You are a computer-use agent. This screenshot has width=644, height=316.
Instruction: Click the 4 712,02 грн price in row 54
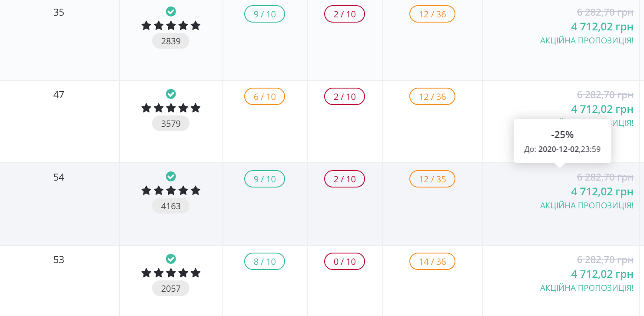[602, 191]
